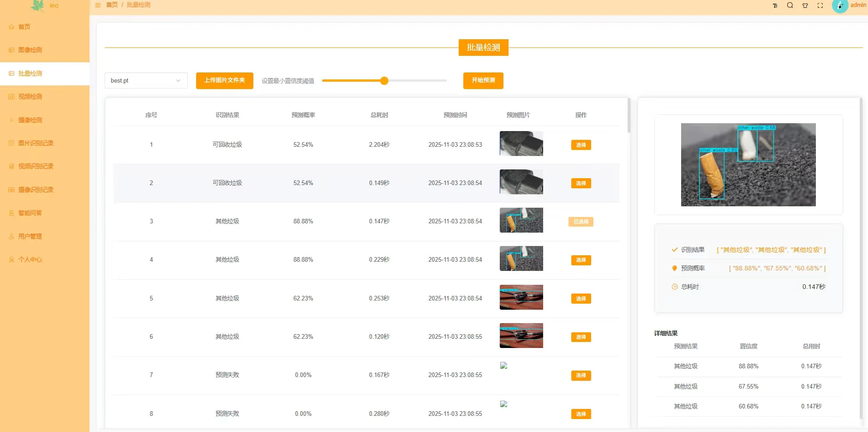The width and height of the screenshot is (868, 432).
Task: Click the 上传图片文件夹 button
Action: pos(224,80)
